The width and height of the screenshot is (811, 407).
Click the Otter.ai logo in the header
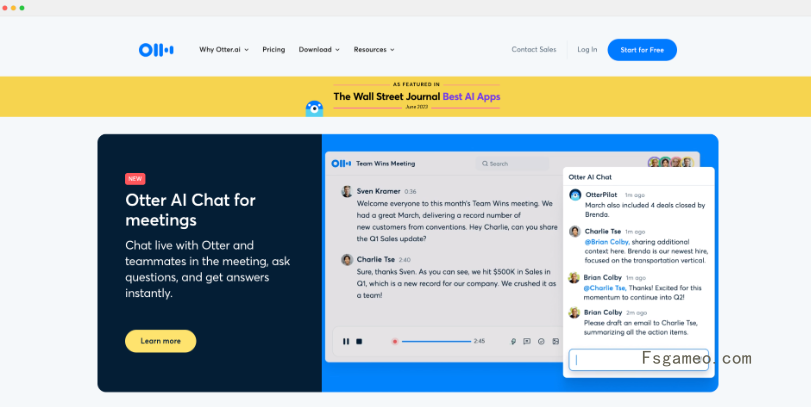point(156,50)
